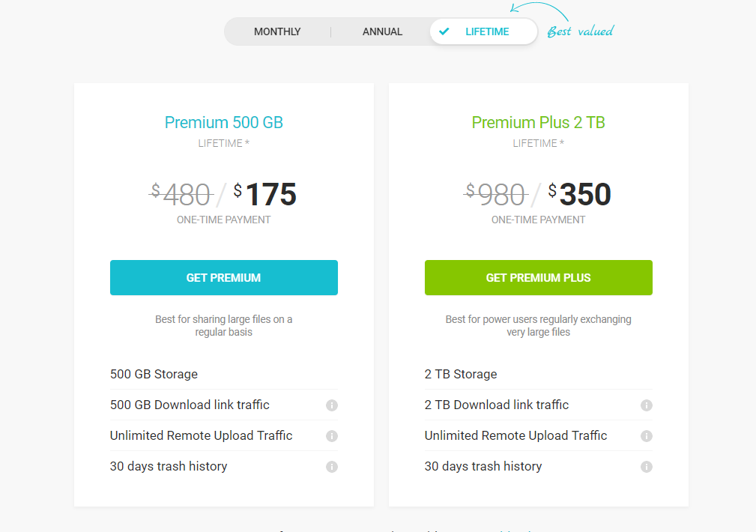Click the Premium Plus 2 TB plan title
Screen dimensions: 756x532
539,123
